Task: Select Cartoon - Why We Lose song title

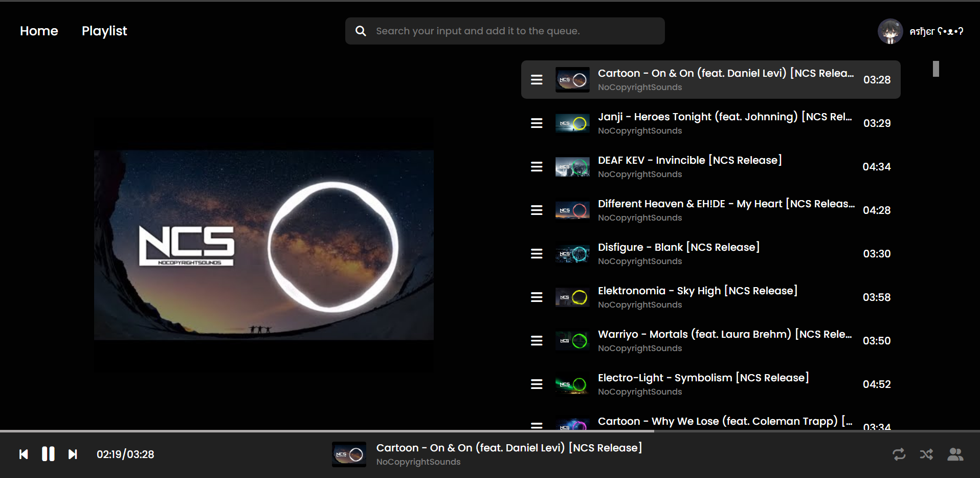Action: (725, 422)
